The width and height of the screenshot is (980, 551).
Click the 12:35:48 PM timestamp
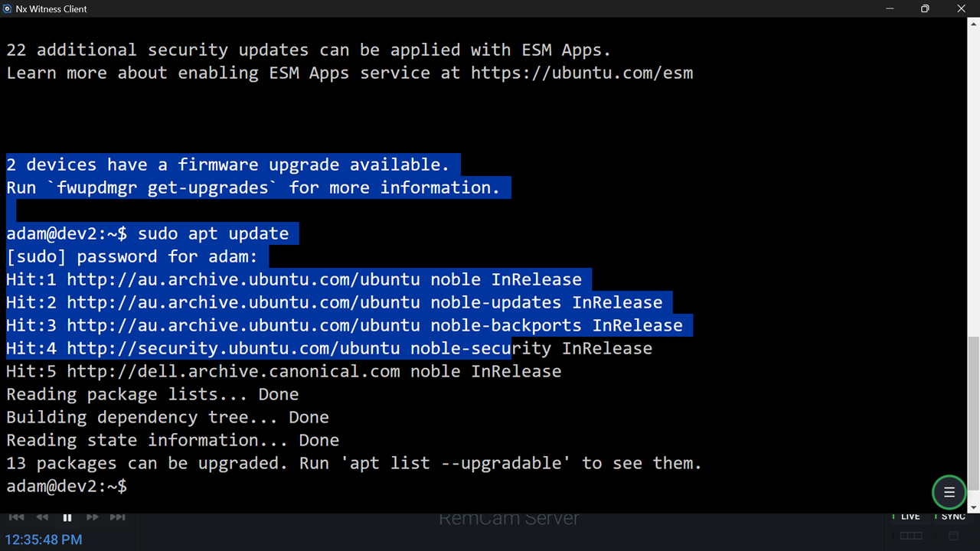pos(44,540)
